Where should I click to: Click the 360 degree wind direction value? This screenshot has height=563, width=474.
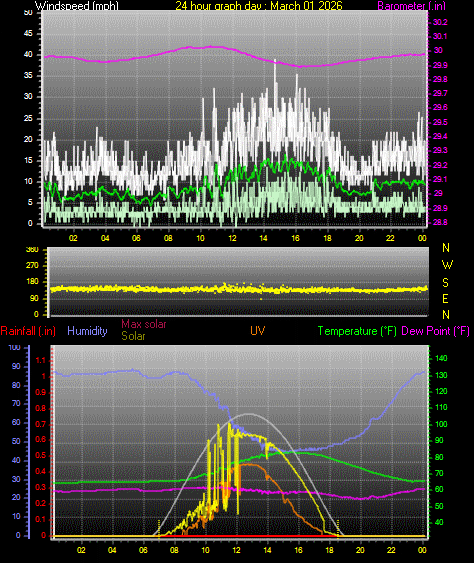(x=32, y=250)
